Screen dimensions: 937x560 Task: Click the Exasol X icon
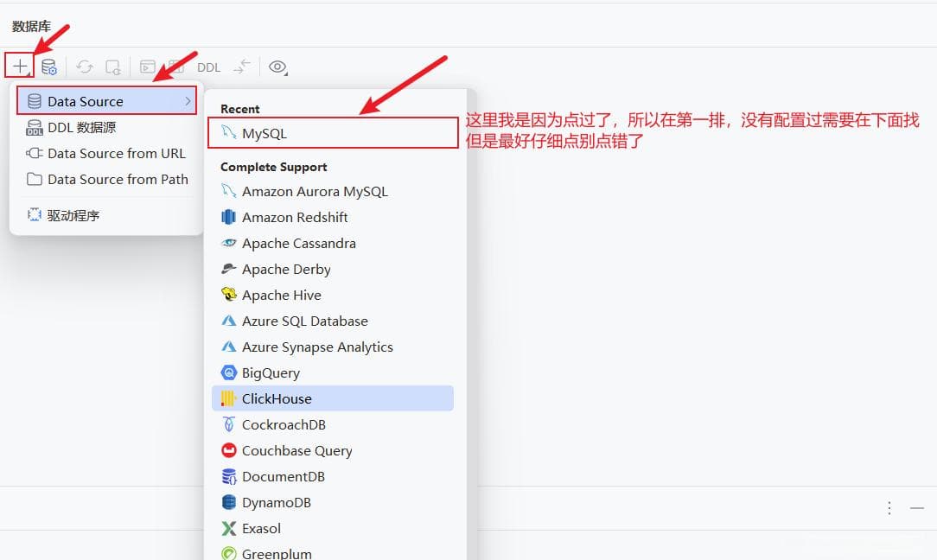pos(228,528)
